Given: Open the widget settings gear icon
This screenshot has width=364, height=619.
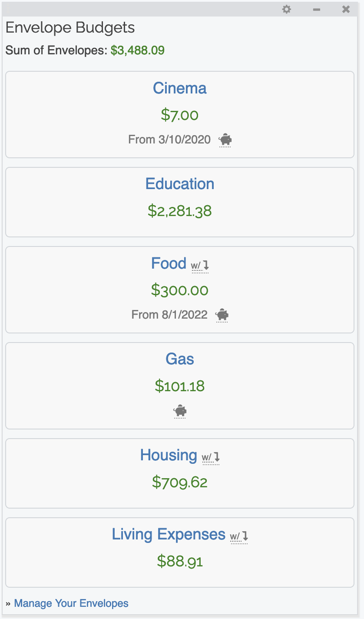Looking at the screenshot, I should (286, 9).
